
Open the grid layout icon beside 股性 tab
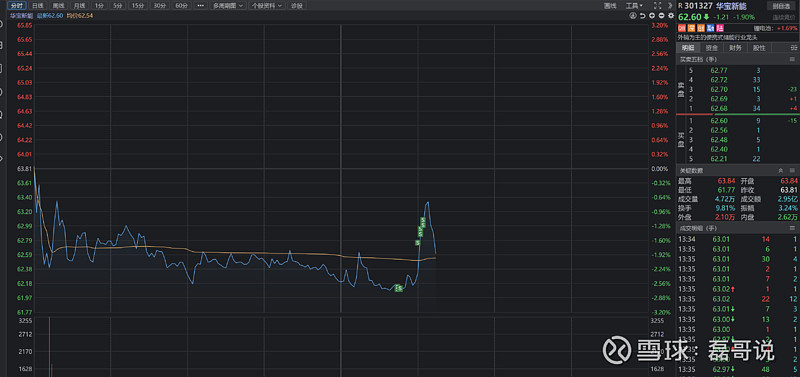pyautogui.click(x=792, y=48)
